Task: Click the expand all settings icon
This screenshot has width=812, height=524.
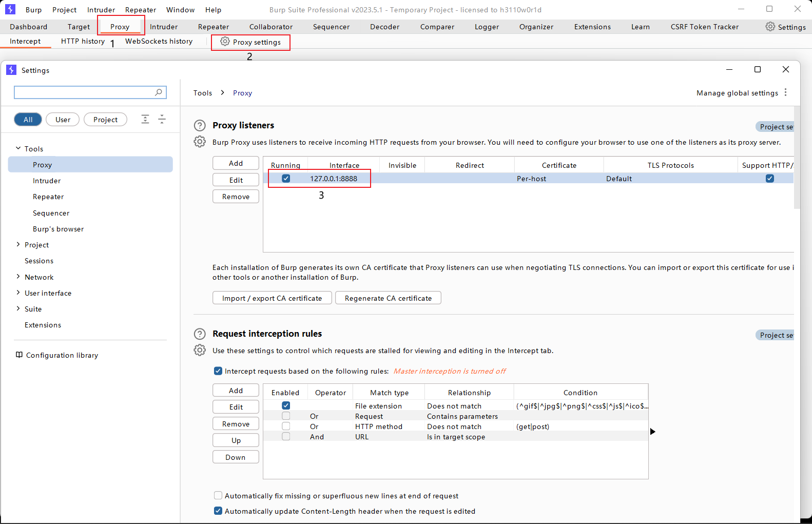Action: click(x=145, y=120)
